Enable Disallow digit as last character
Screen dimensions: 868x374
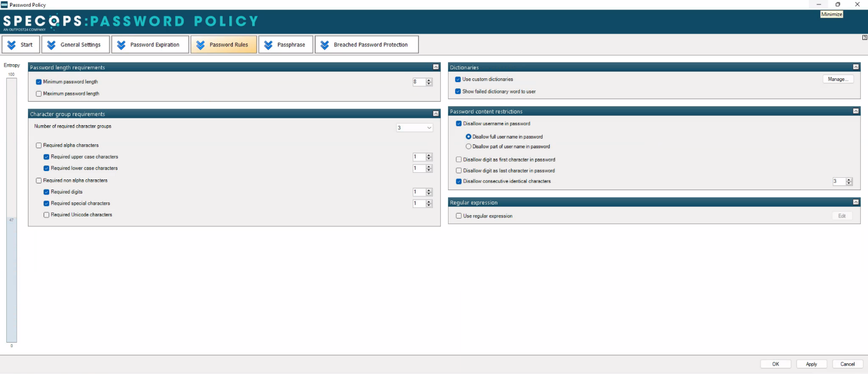click(x=459, y=171)
